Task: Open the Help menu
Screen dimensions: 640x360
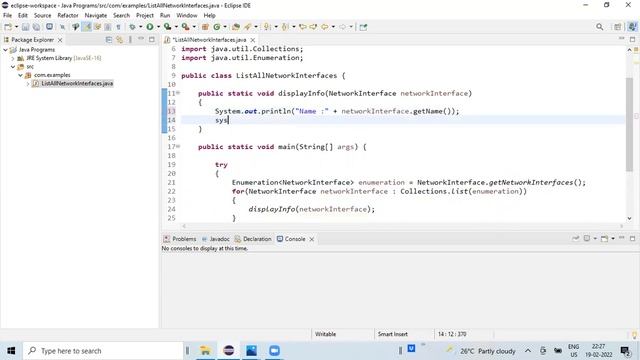Action: pos(209,16)
